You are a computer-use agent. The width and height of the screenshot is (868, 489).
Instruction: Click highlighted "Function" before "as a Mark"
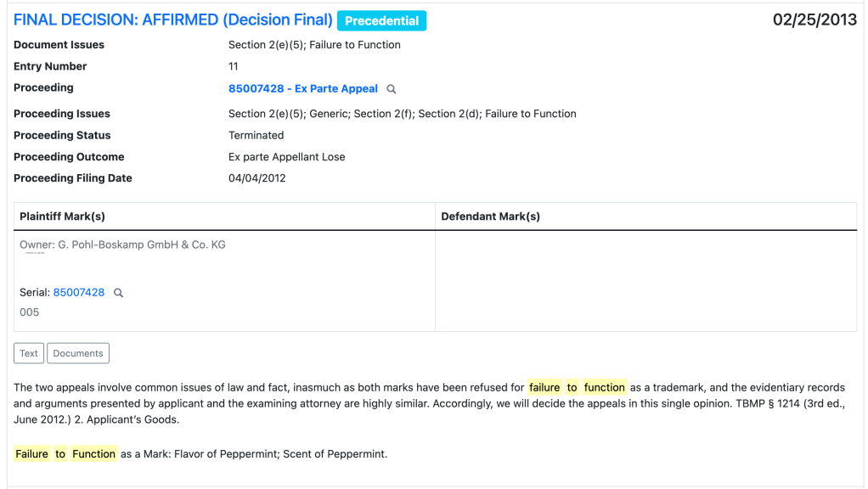(93, 454)
